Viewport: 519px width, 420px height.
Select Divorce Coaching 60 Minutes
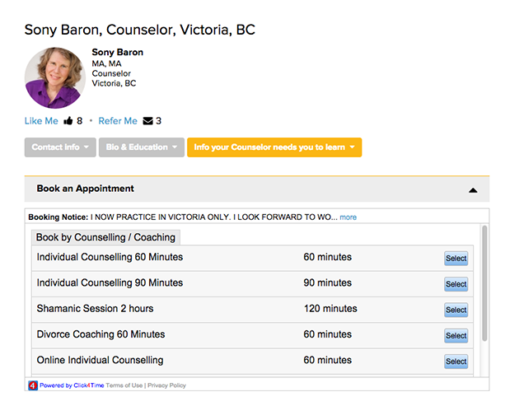coord(456,336)
